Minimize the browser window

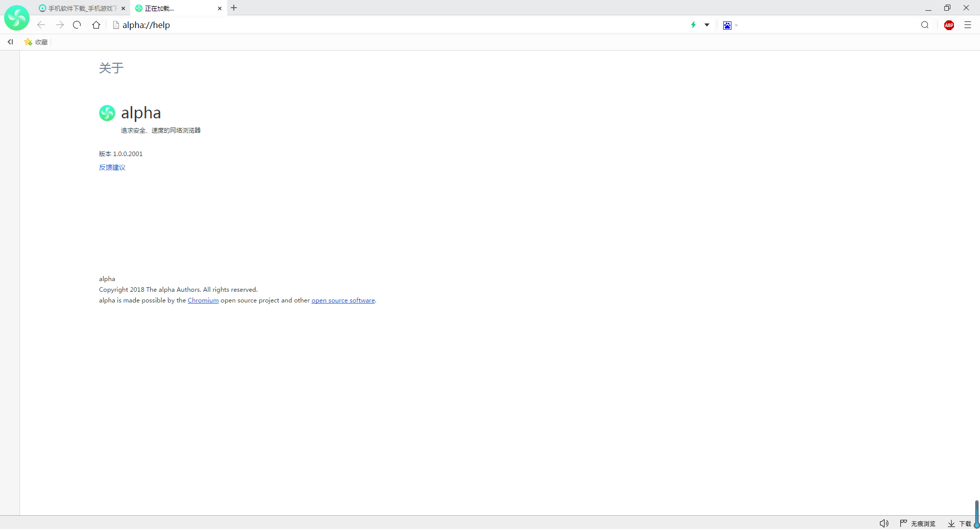928,8
